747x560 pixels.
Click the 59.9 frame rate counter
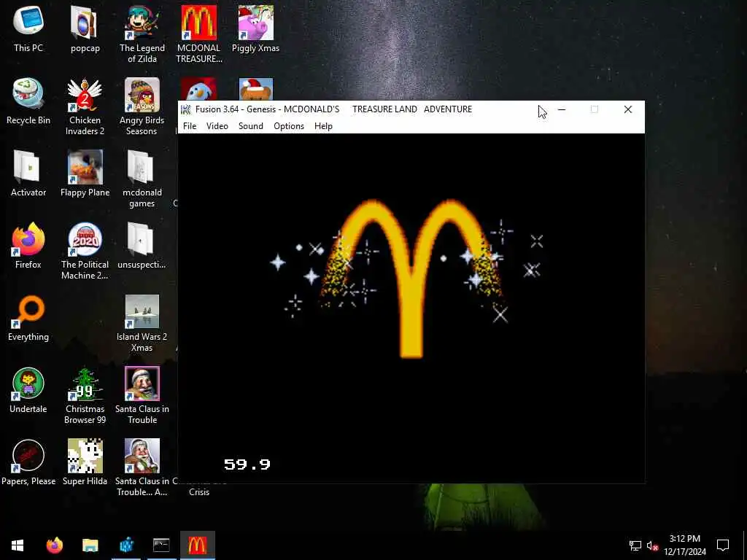click(247, 464)
